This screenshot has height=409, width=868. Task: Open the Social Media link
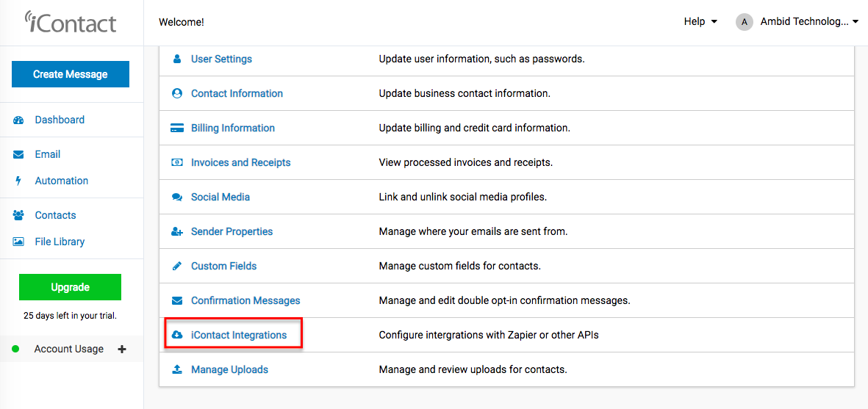(220, 197)
